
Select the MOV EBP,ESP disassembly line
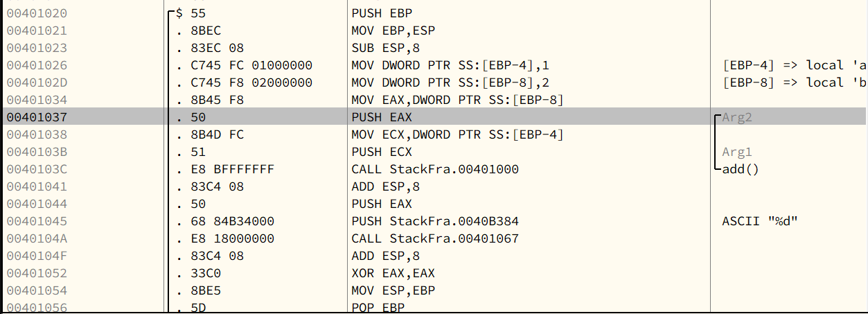point(392,30)
